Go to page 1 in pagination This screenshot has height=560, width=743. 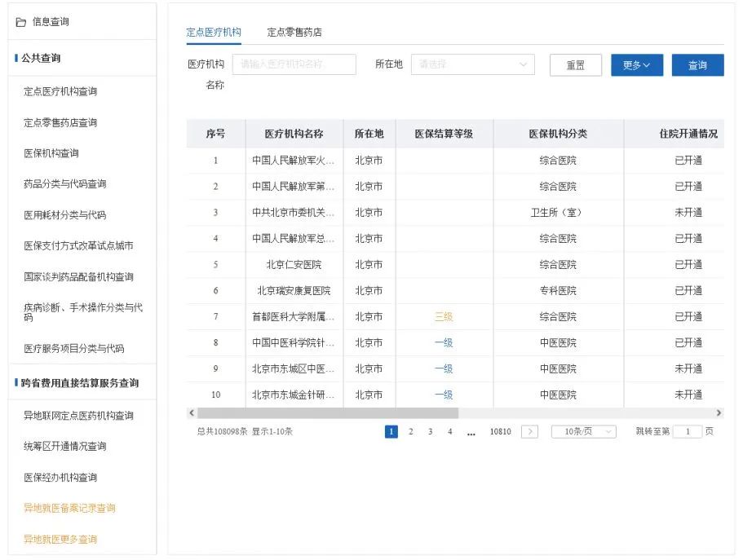coord(391,431)
